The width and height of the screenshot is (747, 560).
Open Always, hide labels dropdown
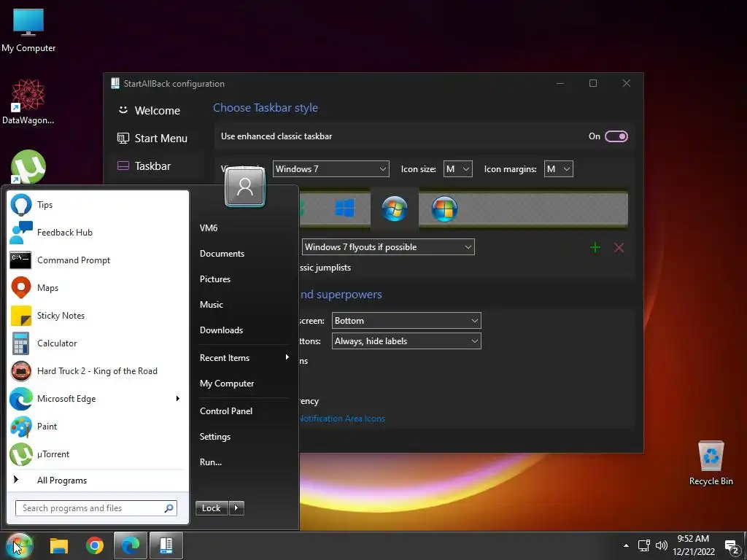tap(406, 341)
